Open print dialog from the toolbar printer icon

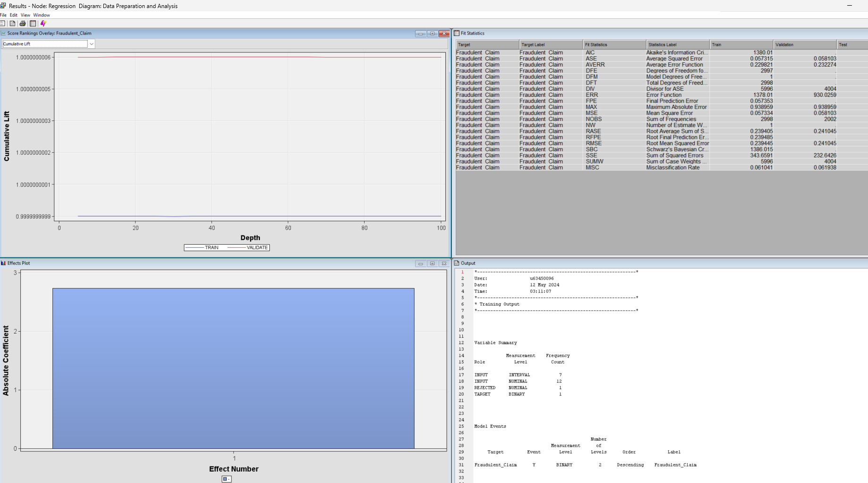[x=22, y=23]
